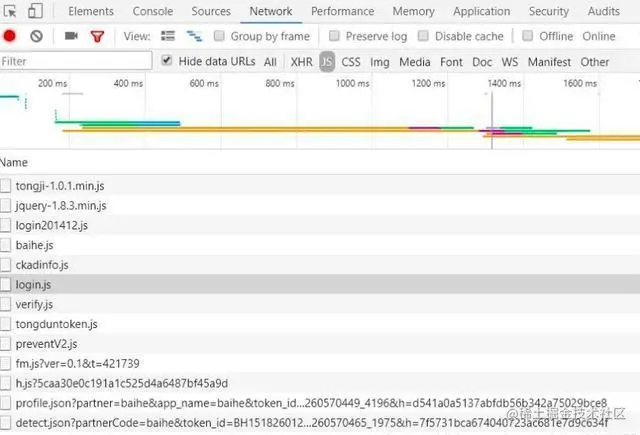Open the Elements tab
640x435 pixels.
[91, 11]
